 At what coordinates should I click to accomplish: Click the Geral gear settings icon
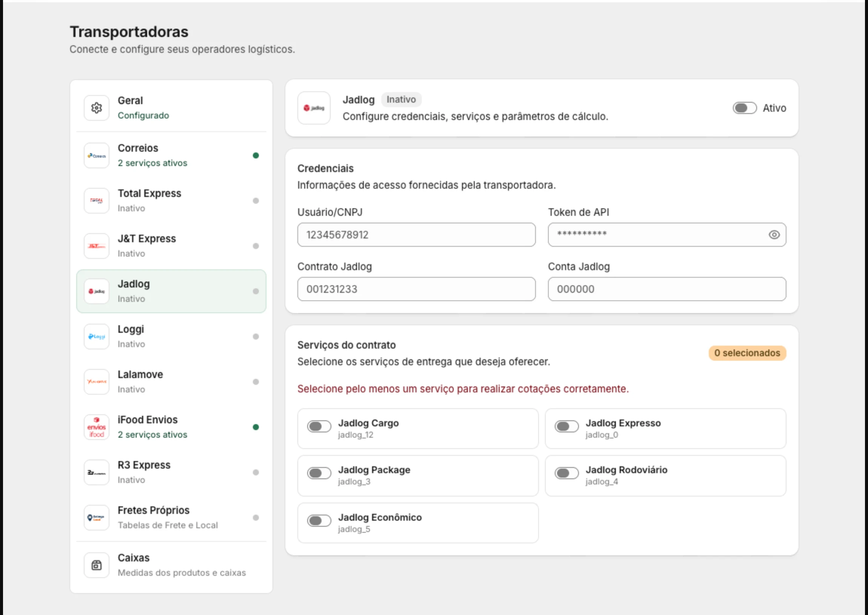pyautogui.click(x=97, y=108)
